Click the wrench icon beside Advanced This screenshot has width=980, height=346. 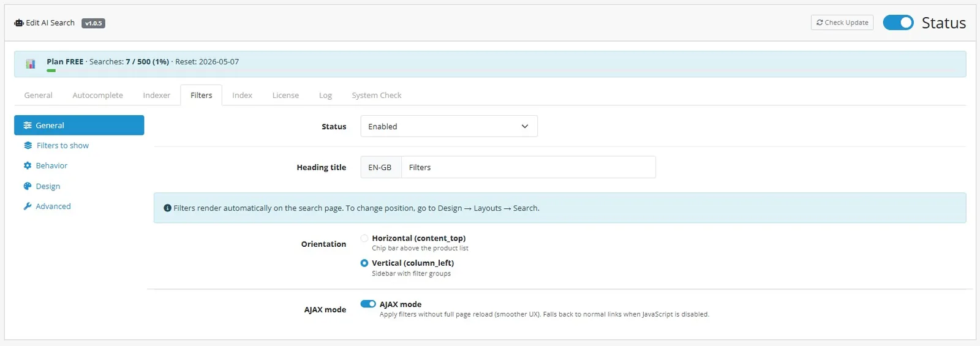[28, 206]
